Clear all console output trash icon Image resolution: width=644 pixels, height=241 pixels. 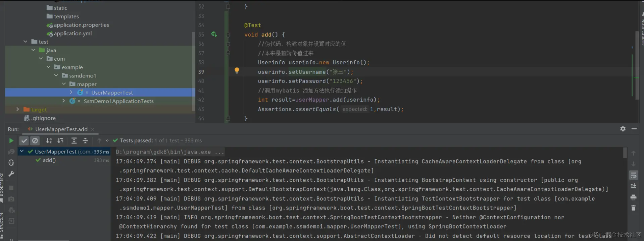tap(633, 208)
